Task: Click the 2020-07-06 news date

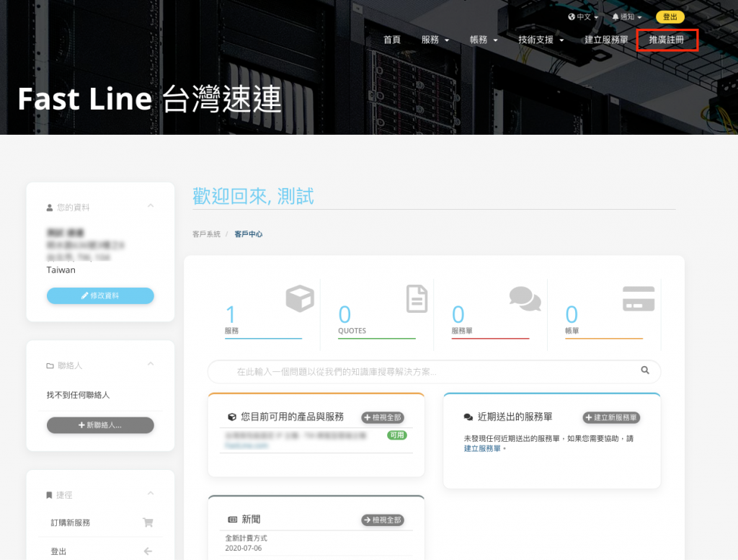Action: [x=244, y=548]
